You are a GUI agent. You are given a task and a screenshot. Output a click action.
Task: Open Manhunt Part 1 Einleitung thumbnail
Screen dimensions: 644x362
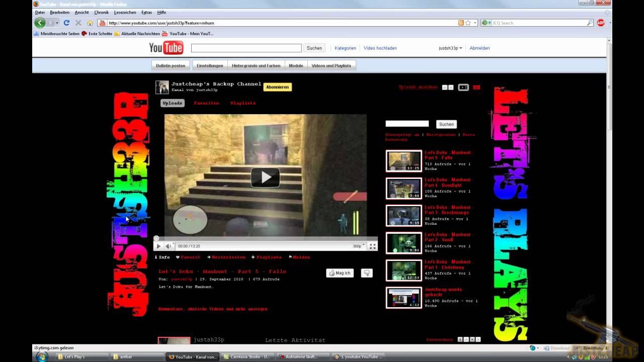(x=404, y=270)
